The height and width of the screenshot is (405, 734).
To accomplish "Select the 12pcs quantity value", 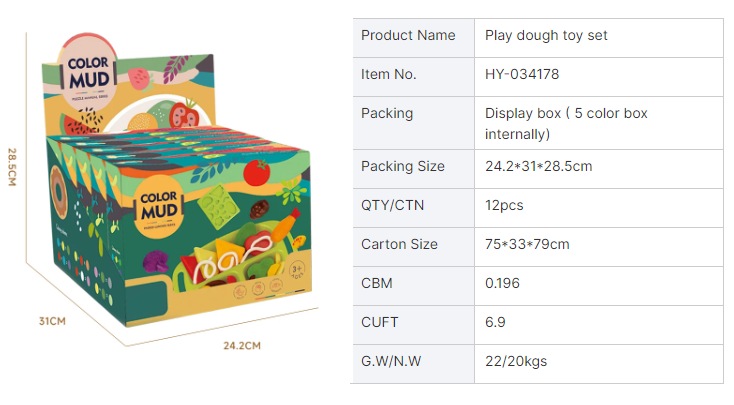I will click(x=504, y=206).
